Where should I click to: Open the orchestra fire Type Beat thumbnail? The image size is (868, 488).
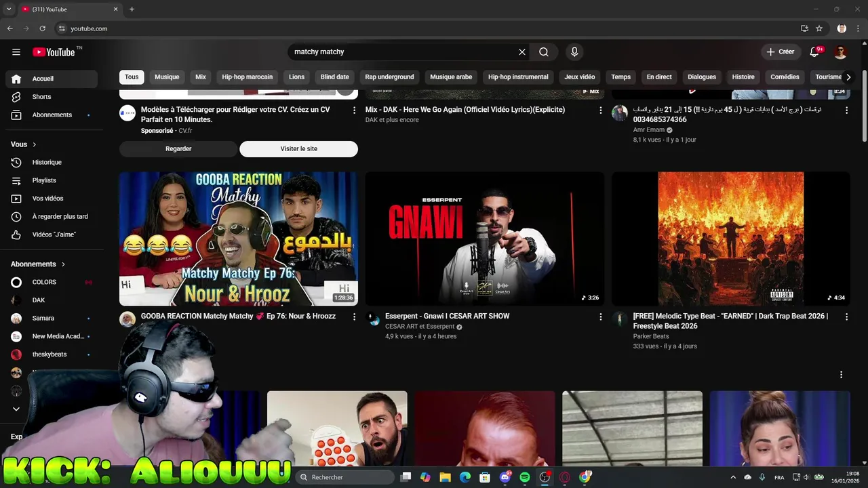click(731, 239)
